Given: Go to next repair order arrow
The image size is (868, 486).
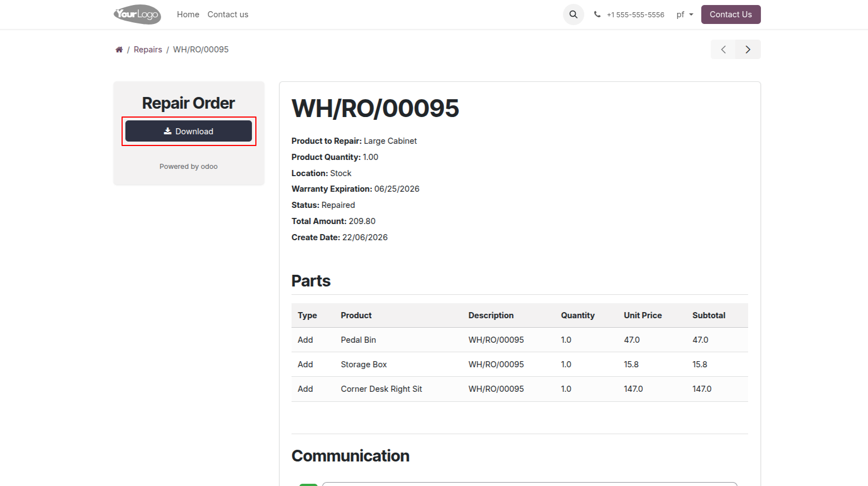Looking at the screenshot, I should coord(748,50).
